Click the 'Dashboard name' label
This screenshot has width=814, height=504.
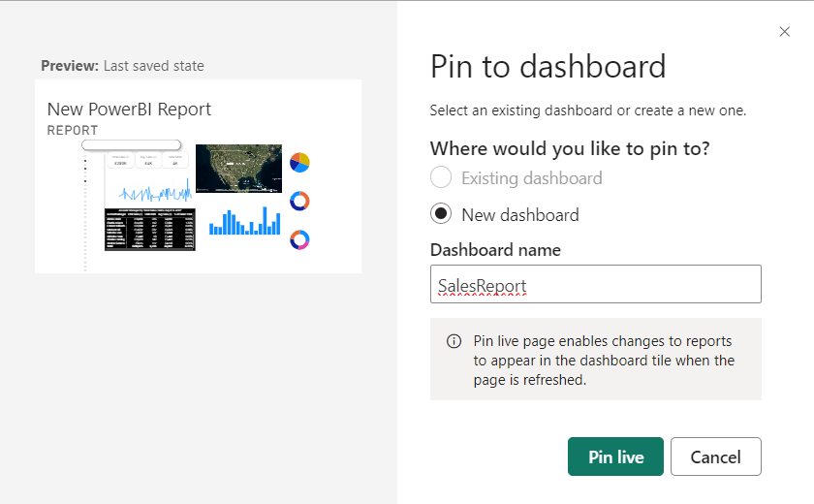495,250
